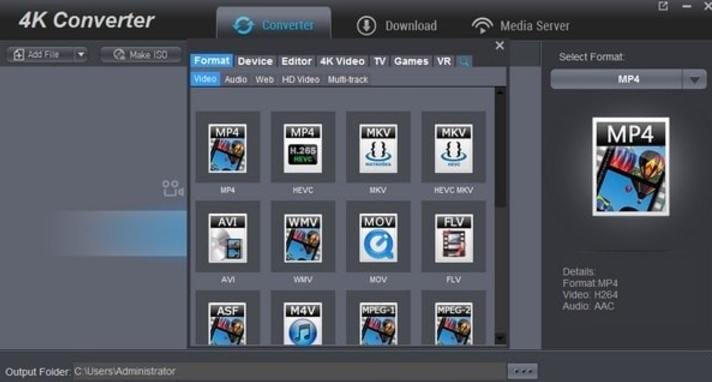Open the Web sub-tab
Image resolution: width=712 pixels, height=382 pixels.
[x=264, y=79]
